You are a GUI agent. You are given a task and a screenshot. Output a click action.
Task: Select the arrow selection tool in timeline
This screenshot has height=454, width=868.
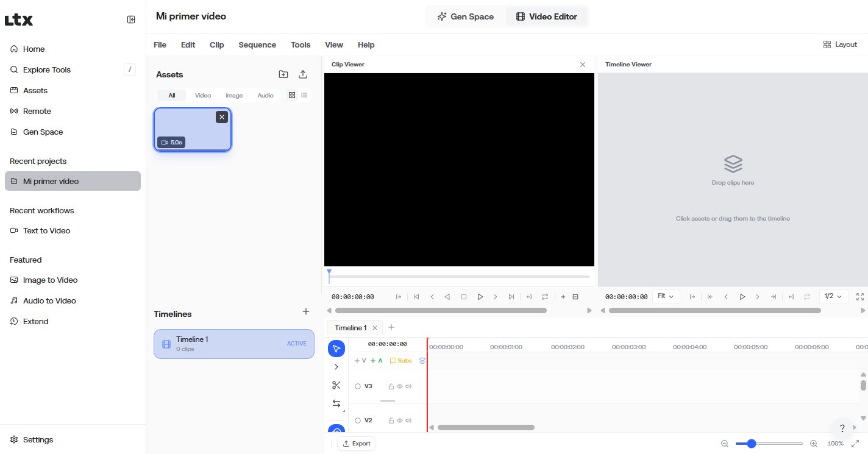pos(336,349)
